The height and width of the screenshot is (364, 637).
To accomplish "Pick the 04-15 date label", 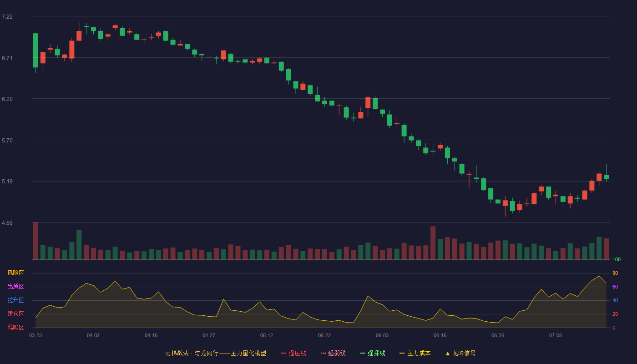I will 151,335.
